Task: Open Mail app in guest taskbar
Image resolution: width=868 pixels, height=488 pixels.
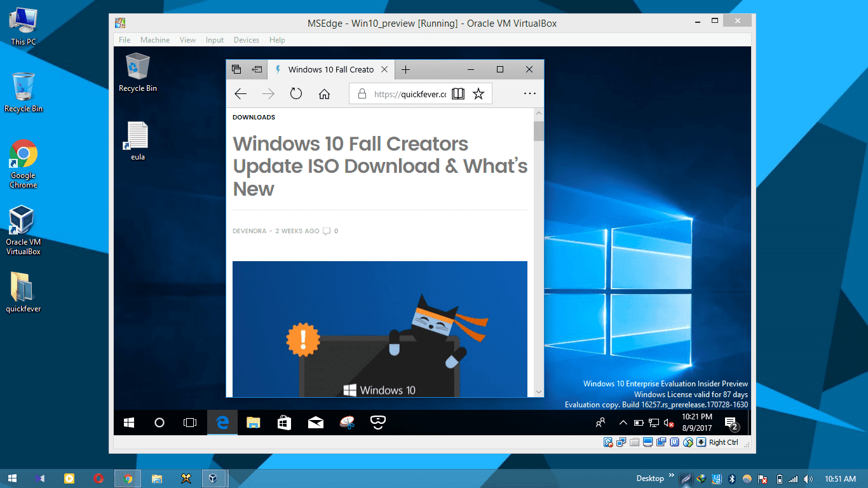Action: coord(316,423)
